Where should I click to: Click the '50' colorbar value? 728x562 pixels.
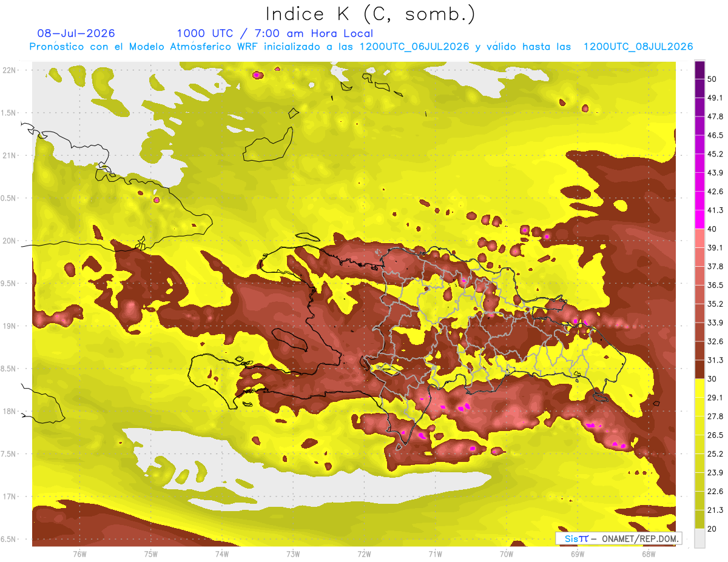[x=713, y=79]
